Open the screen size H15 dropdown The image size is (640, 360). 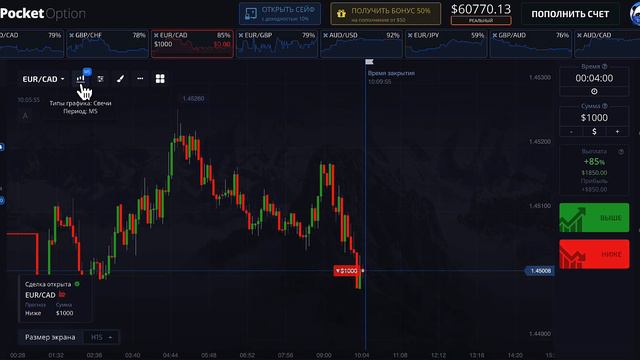tap(101, 337)
